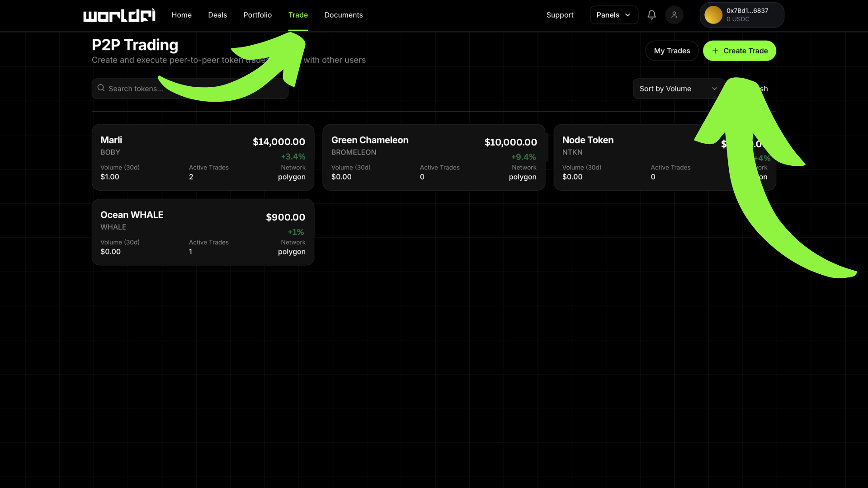Click the notification bell icon

[x=651, y=15]
